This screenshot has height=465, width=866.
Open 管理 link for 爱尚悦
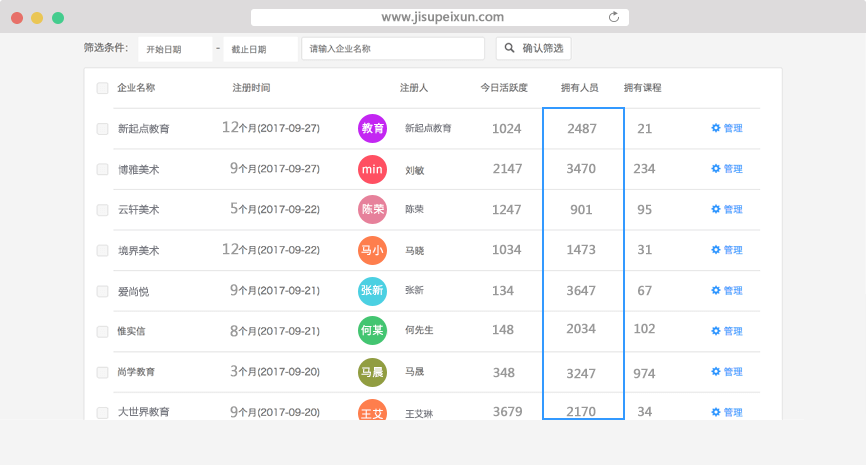733,290
